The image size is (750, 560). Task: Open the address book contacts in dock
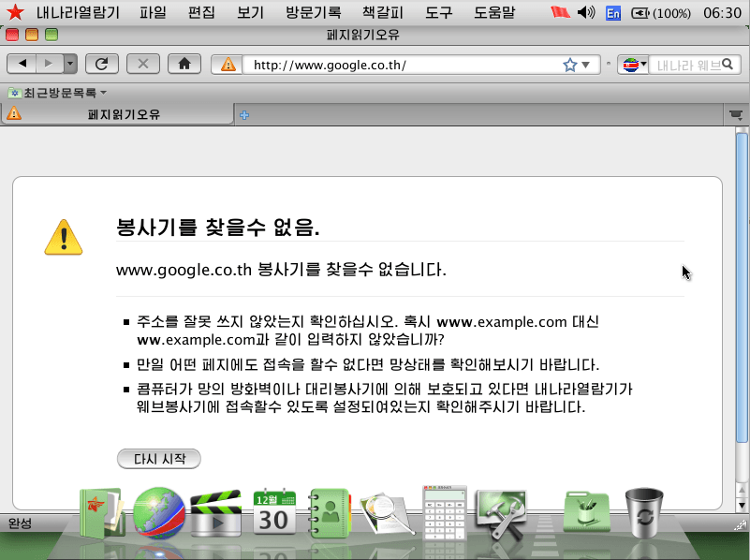[330, 512]
